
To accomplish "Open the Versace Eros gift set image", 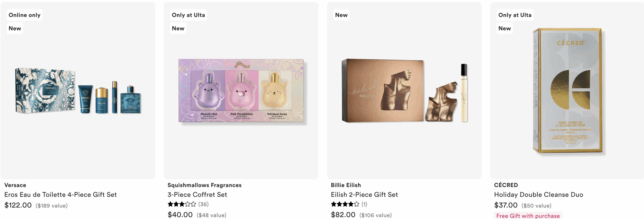I will tap(78, 91).
